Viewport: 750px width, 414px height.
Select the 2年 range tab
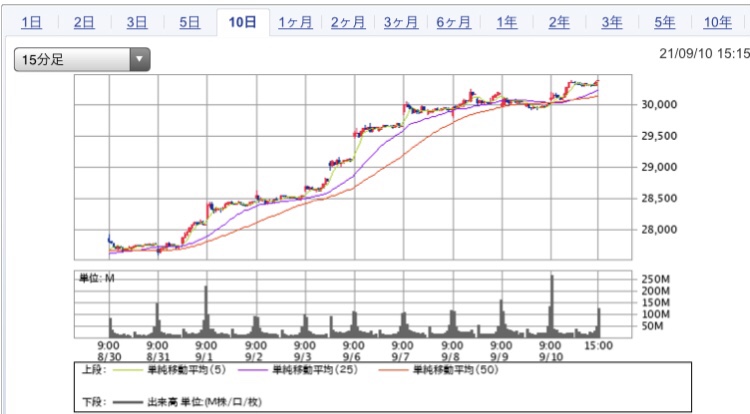coord(560,21)
